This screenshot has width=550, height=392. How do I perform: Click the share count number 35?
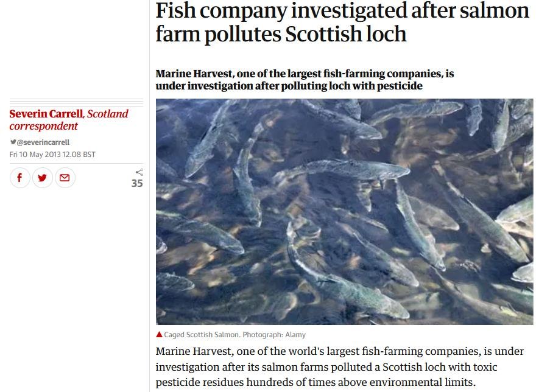click(x=137, y=183)
